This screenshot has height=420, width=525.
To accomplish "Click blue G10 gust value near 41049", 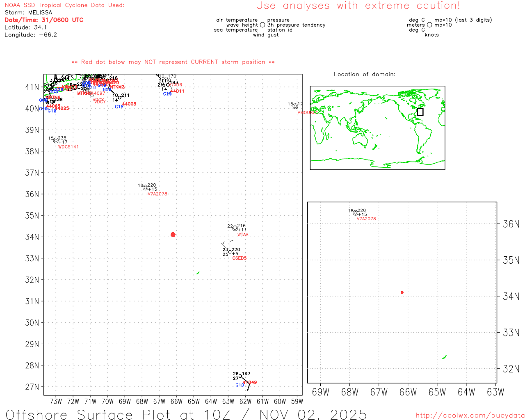I will (240, 385).
